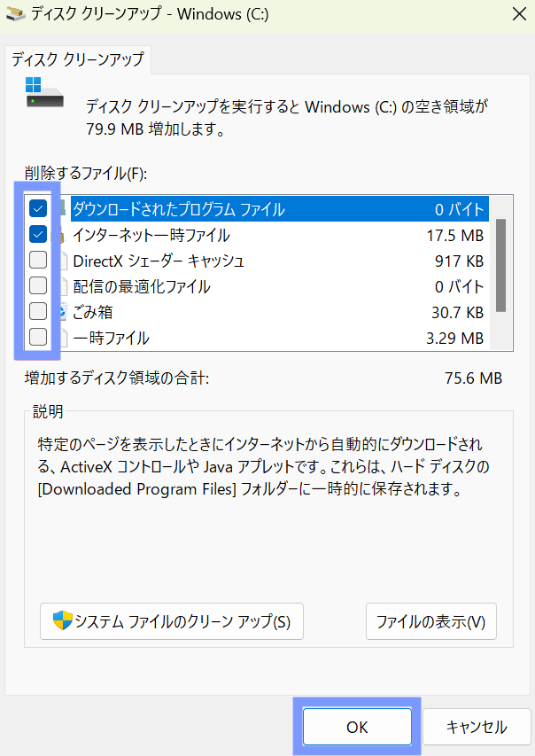Click the キャンセル button
The image size is (535, 756).
(x=477, y=727)
